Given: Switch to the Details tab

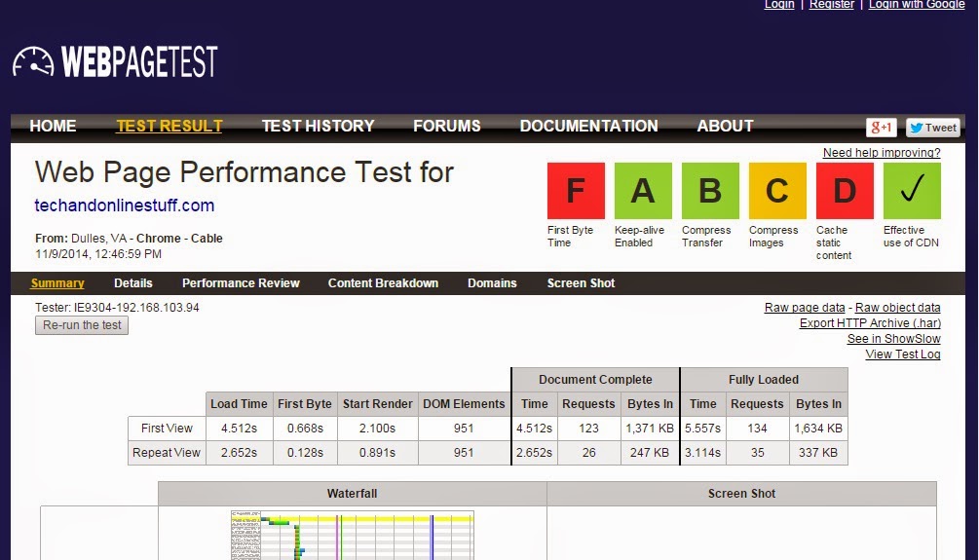Looking at the screenshot, I should [x=133, y=282].
